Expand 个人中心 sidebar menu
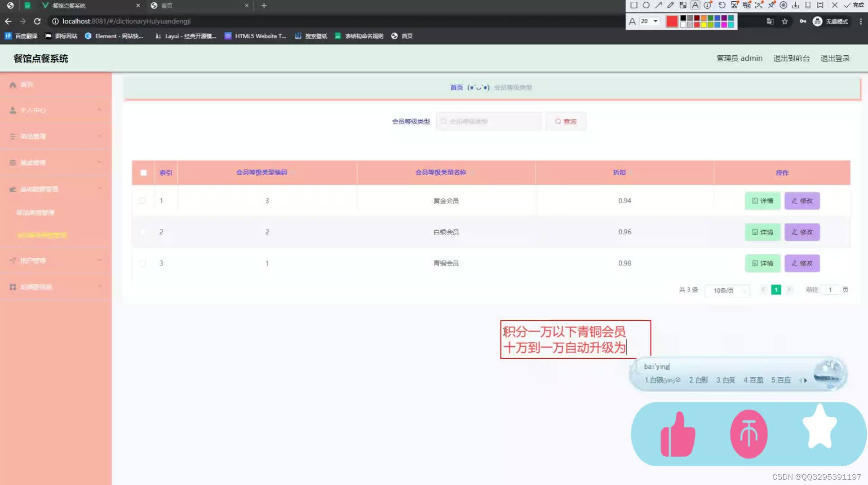The width and height of the screenshot is (868, 485). pos(56,110)
